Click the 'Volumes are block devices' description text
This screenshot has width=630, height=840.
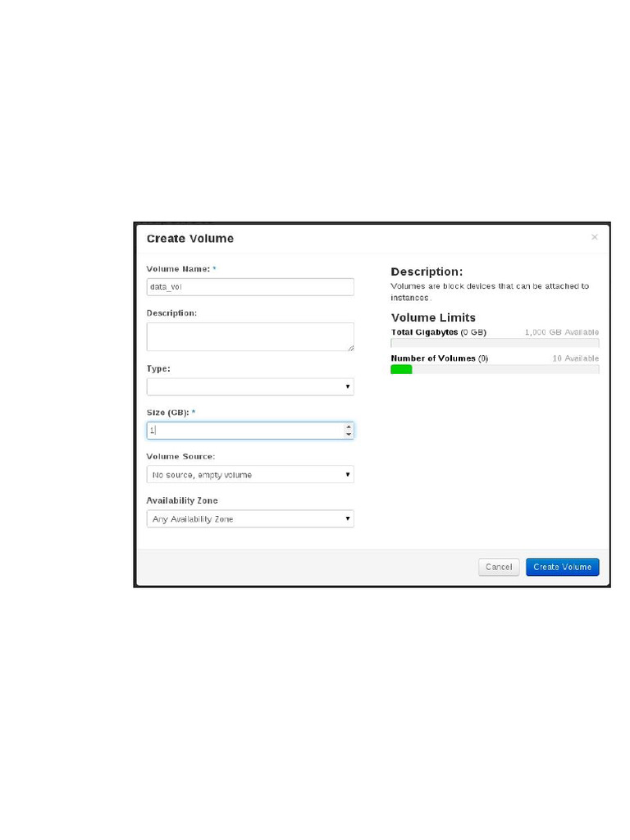(x=490, y=292)
